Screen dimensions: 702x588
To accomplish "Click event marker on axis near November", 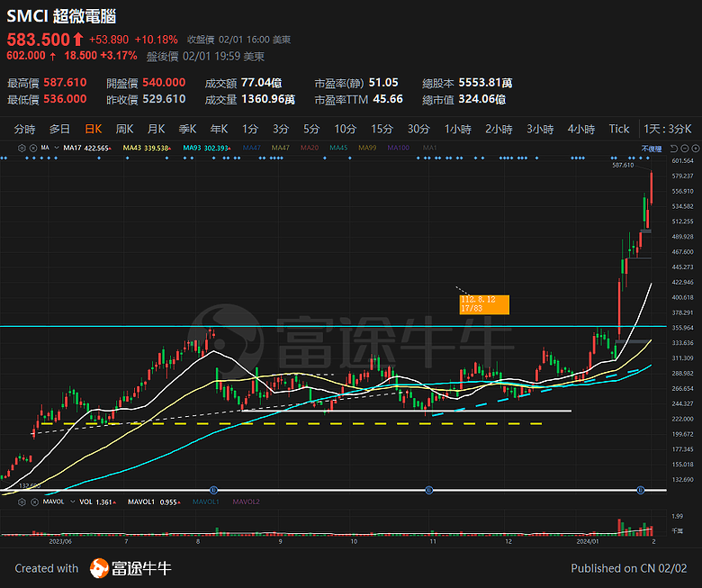I will [429, 491].
